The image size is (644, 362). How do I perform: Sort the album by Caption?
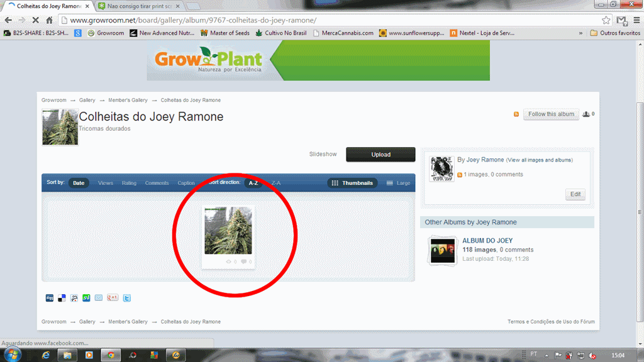pos(186,183)
